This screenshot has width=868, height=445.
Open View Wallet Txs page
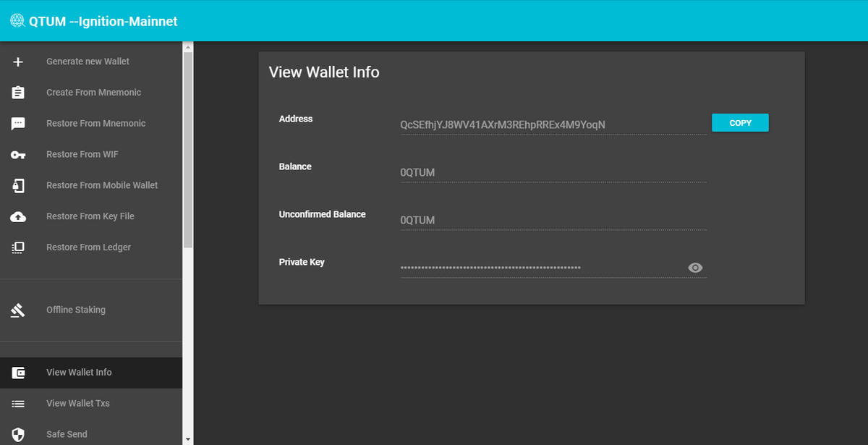(x=91, y=404)
